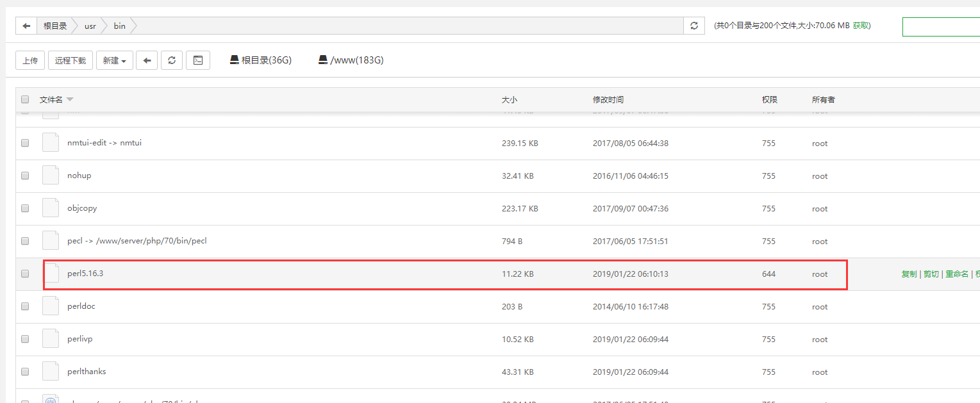
Task: Click 重命名 on the perl5.16.3 row
Action: click(x=956, y=273)
